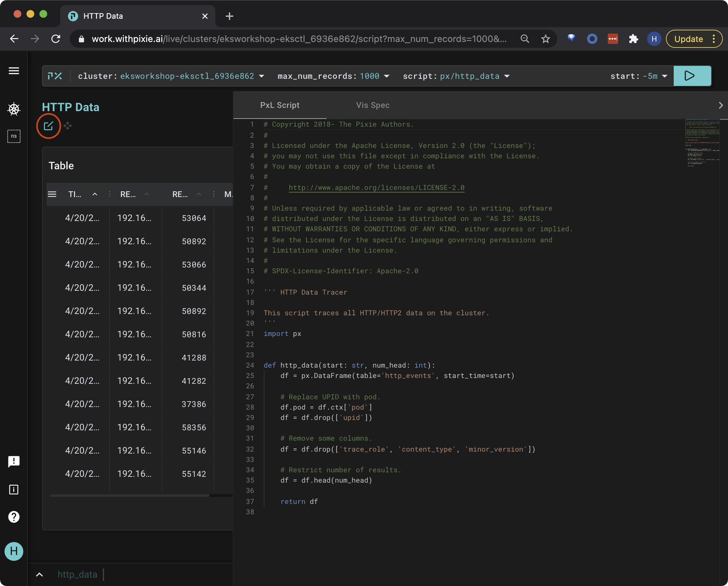Open a new browser tab
Viewport: 728px width, 586px height.
coord(230,16)
